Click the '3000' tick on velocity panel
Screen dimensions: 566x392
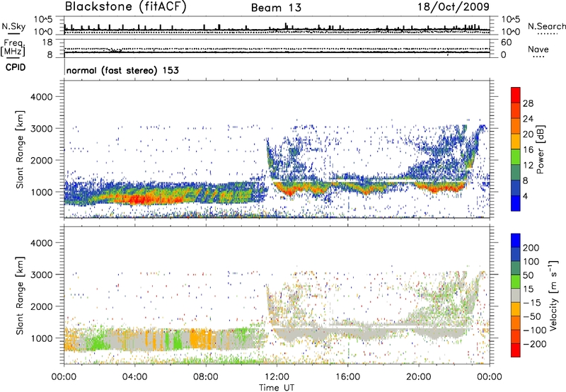(42, 275)
